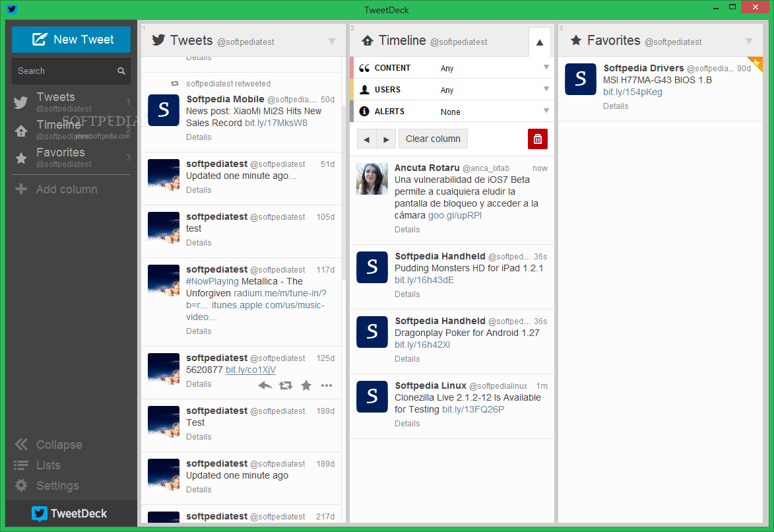
Task: Click Ancuta Rotaru profile picture
Action: [372, 179]
